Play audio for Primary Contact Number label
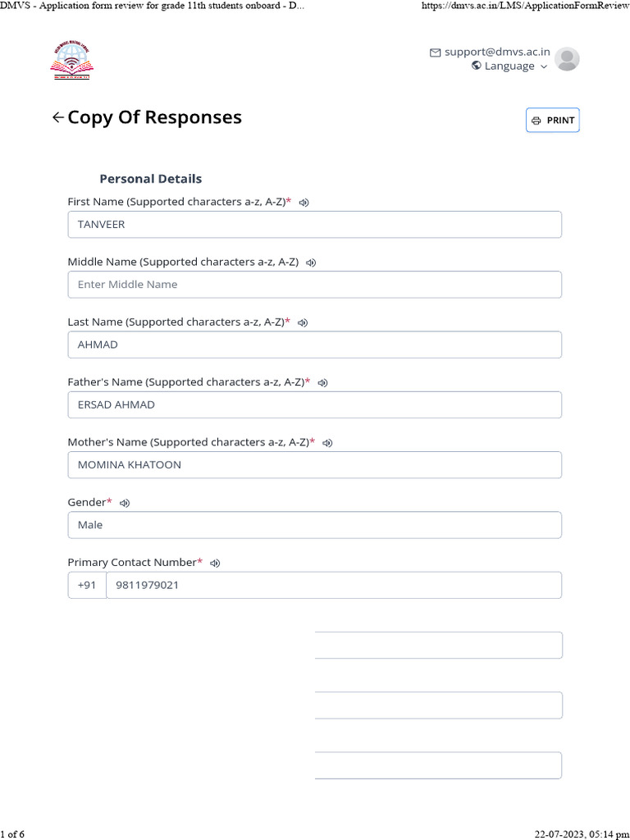Image resolution: width=630 pixels, height=840 pixels. click(215, 563)
